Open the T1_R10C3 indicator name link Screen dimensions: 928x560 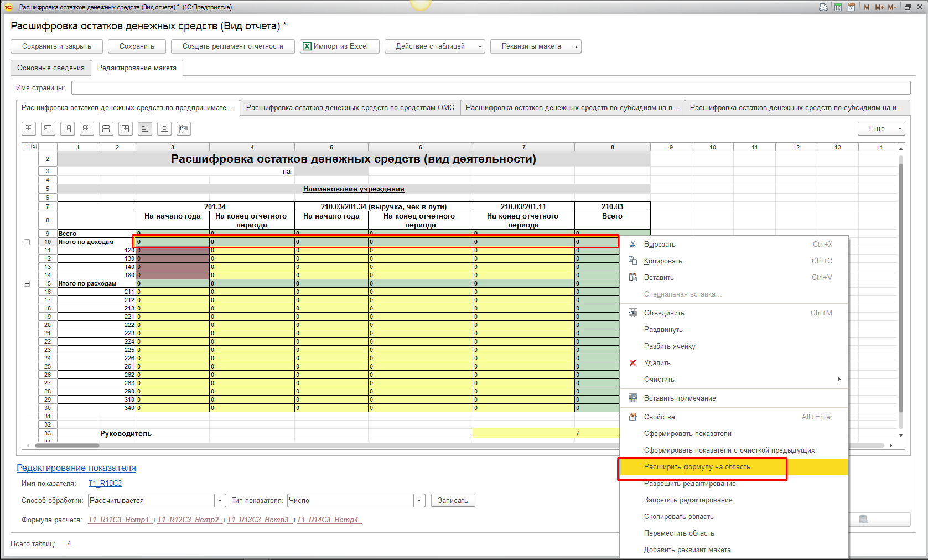(x=105, y=484)
